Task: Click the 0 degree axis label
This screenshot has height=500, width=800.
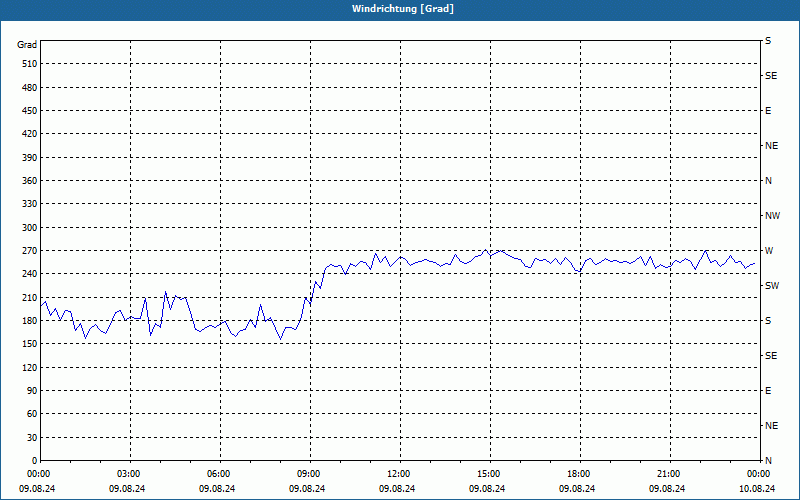Action: coord(34,461)
